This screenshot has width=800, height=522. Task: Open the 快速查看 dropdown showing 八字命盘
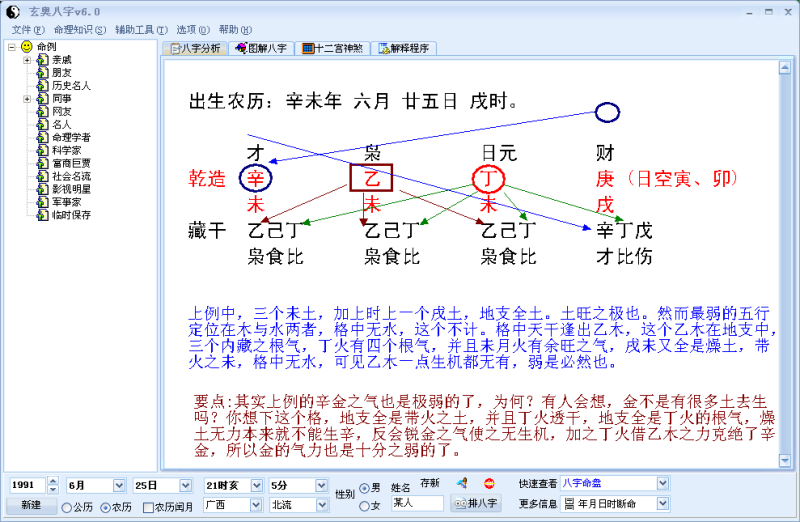(x=662, y=483)
